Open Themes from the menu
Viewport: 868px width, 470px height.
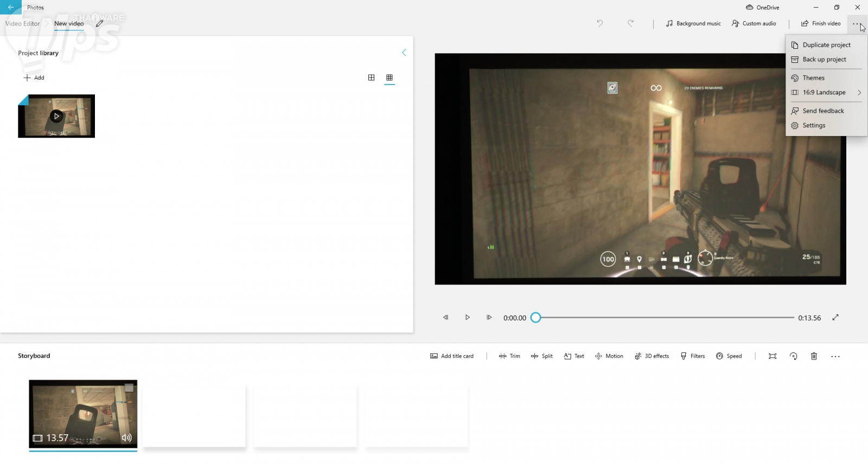[x=826, y=78]
